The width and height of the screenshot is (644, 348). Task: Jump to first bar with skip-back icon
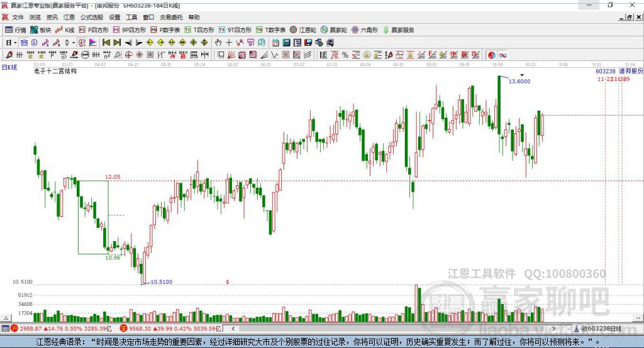[106, 43]
